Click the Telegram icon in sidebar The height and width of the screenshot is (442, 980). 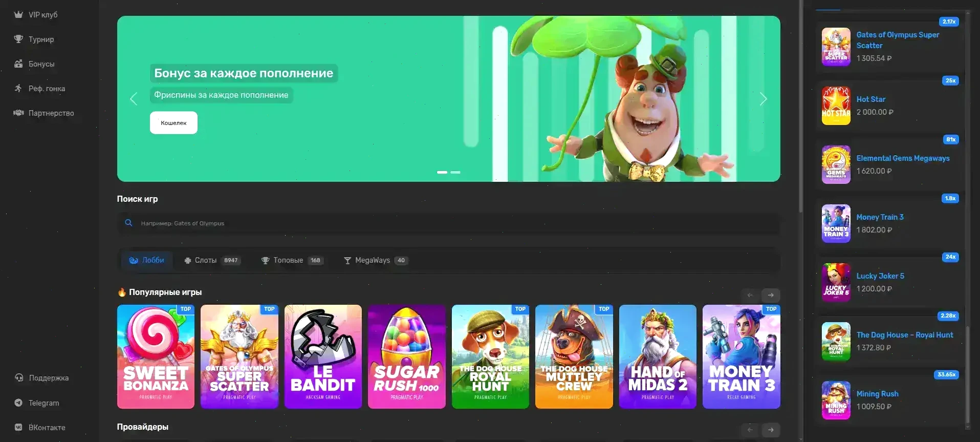coord(18,403)
